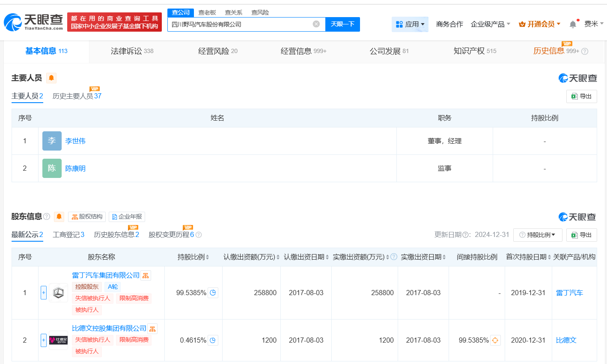Sort by 认缴出资额 column arrows
The width and height of the screenshot is (607, 364).
coord(278,257)
